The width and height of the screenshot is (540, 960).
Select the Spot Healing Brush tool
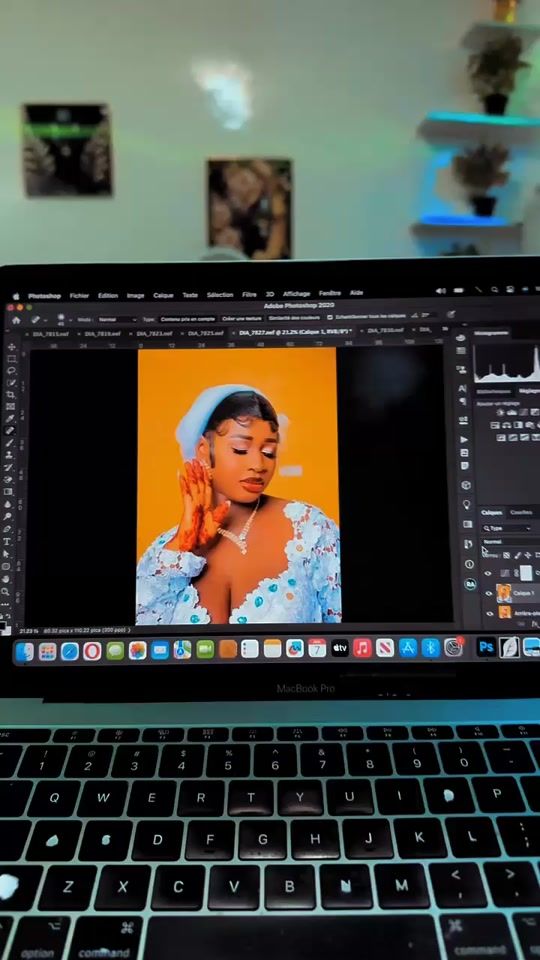click(x=10, y=430)
